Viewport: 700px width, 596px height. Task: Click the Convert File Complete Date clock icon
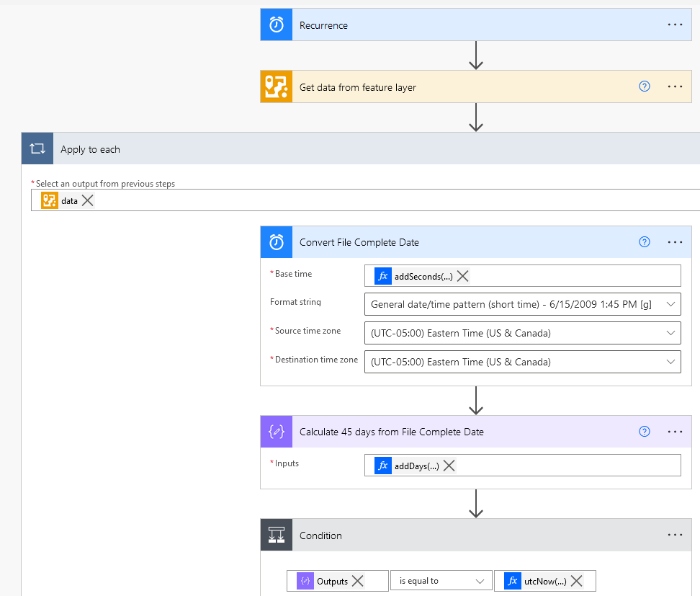(277, 242)
